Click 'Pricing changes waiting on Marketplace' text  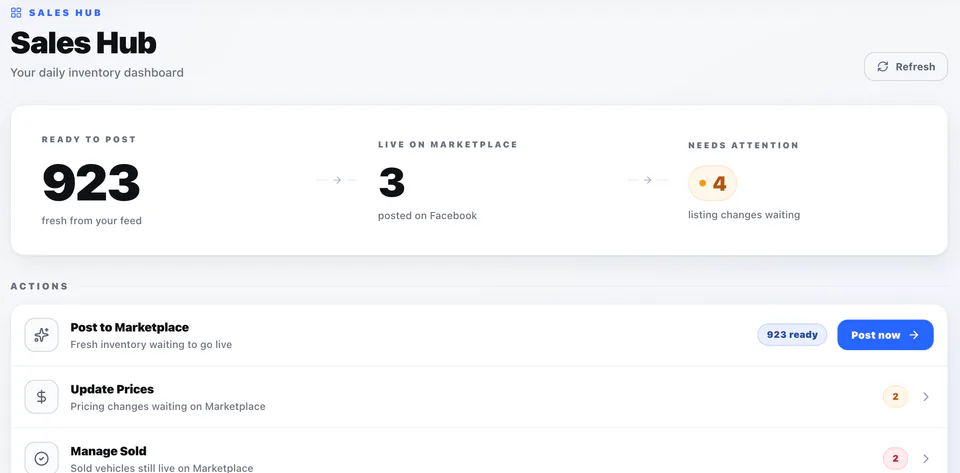tap(168, 406)
